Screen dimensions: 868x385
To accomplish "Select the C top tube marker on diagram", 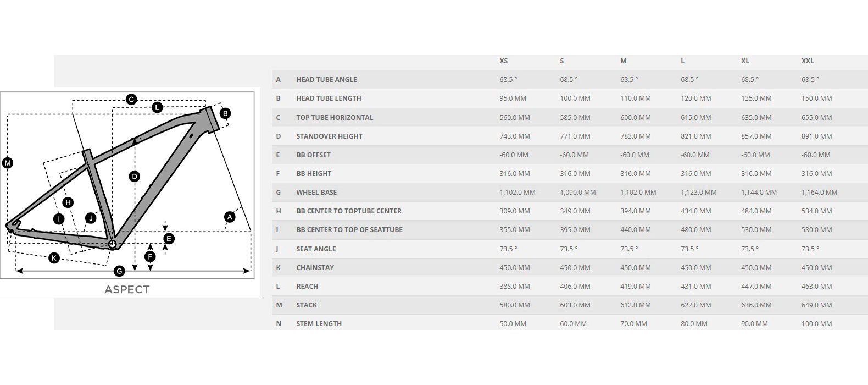I will pos(131,99).
